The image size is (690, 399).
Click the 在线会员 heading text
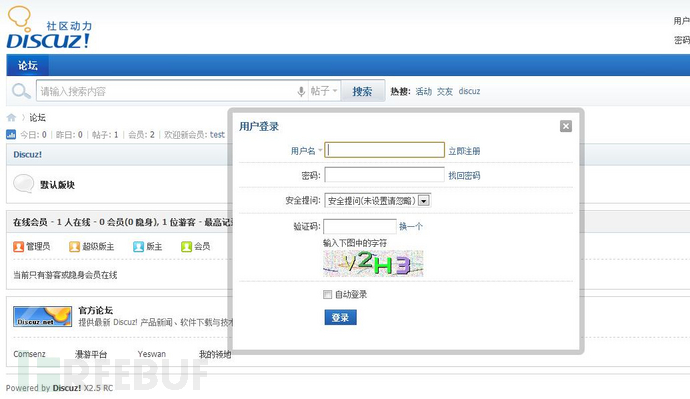[30, 222]
